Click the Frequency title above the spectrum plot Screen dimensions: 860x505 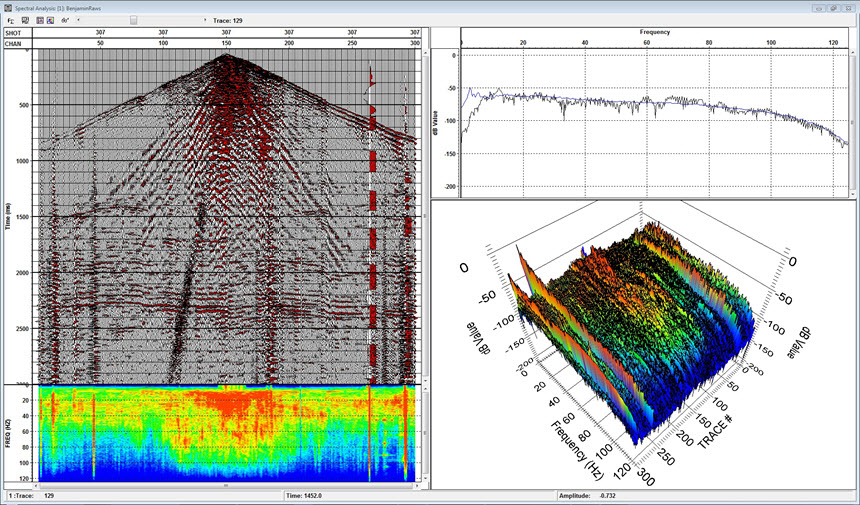[x=654, y=32]
